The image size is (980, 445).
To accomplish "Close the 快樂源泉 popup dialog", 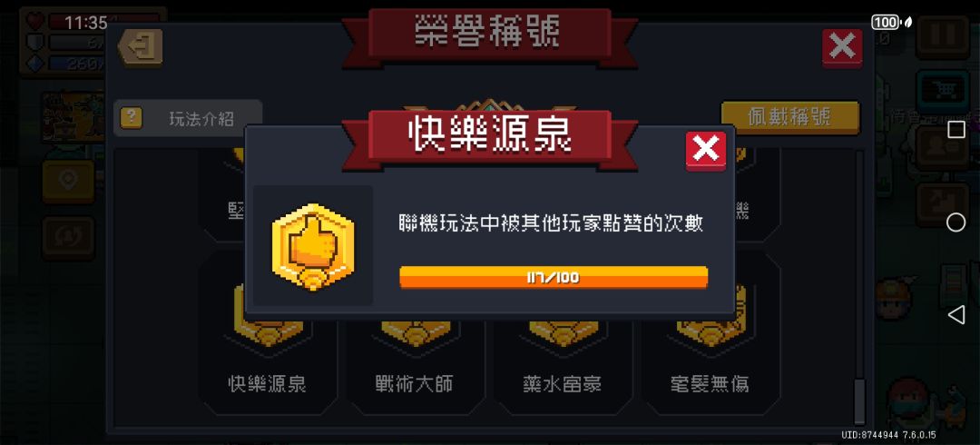I will pos(706,150).
